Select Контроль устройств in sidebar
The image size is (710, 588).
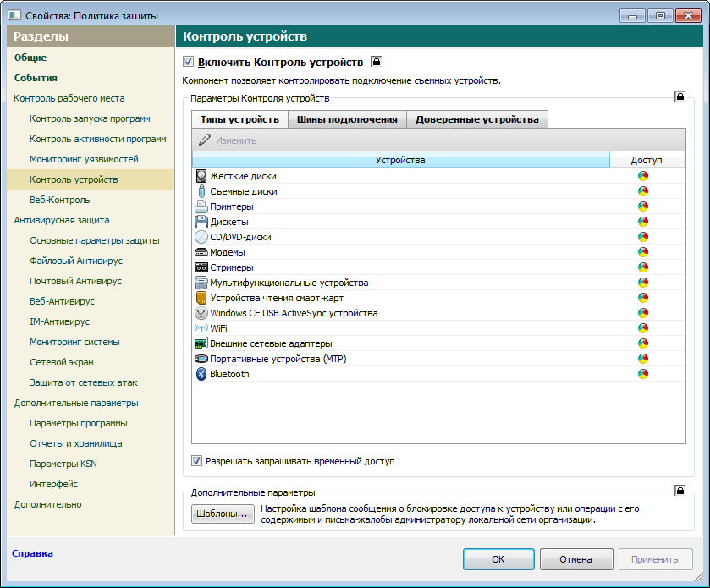(x=91, y=179)
